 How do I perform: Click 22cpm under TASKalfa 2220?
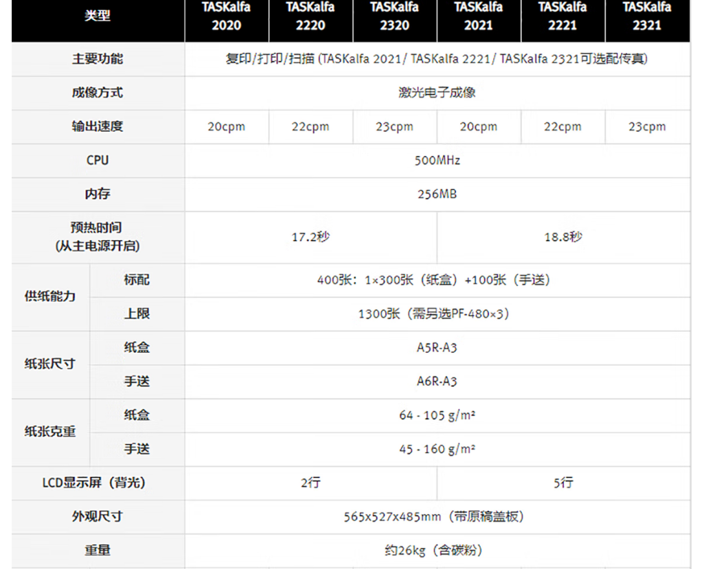310,127
